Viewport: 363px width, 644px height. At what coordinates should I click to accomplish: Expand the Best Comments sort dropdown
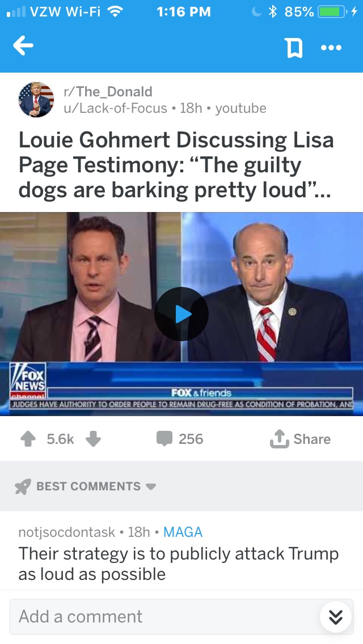tap(151, 487)
